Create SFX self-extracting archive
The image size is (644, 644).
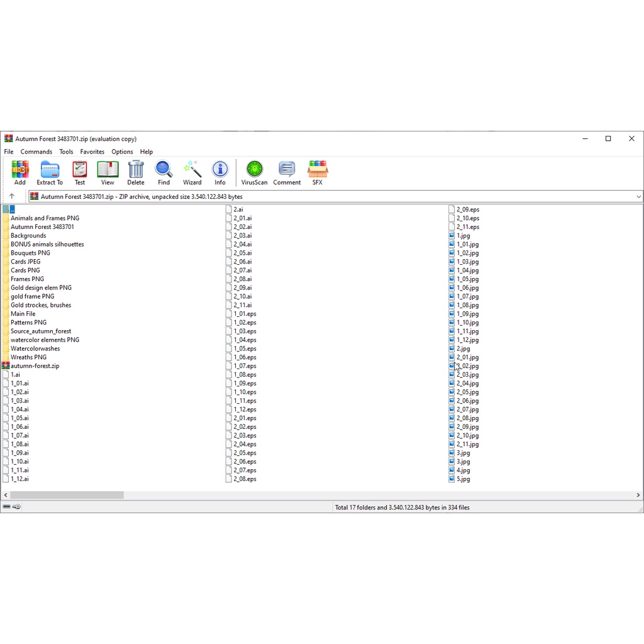tap(318, 172)
